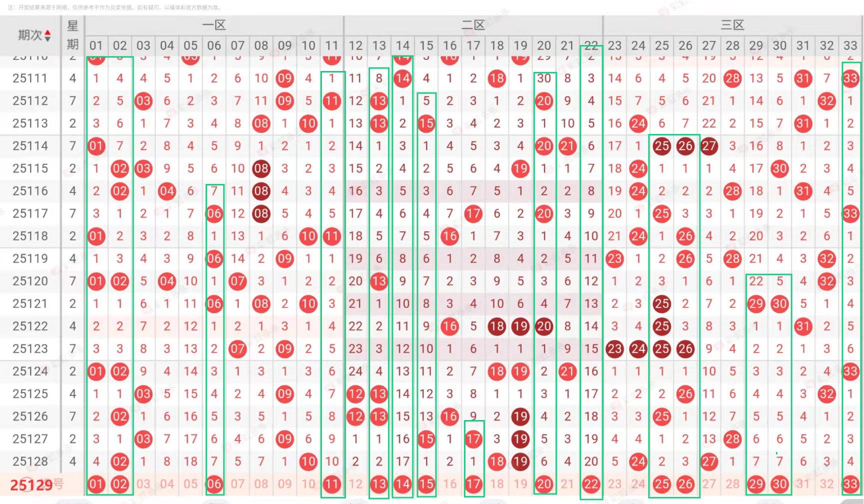The image size is (864, 504).
Task: Deselect ball 17 in the 25129 pick row
Action: pos(473,484)
